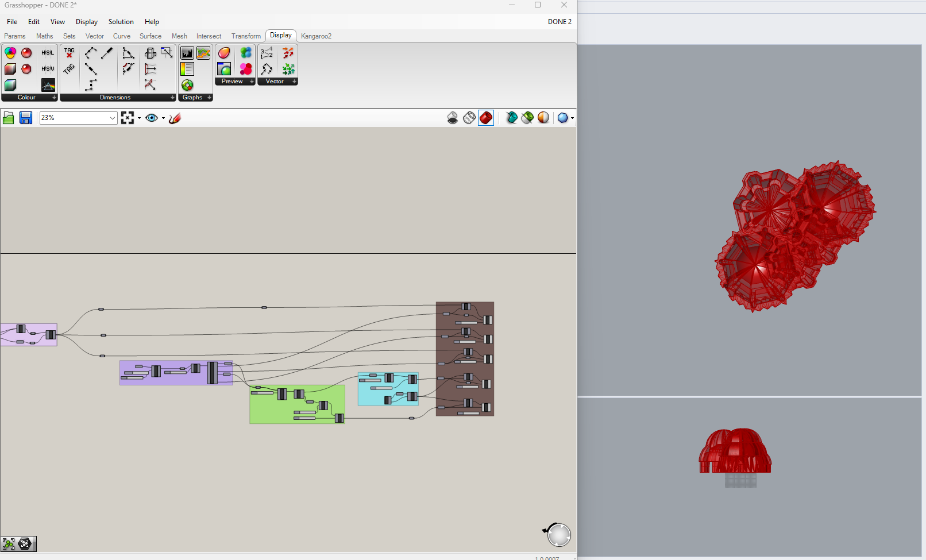This screenshot has width=926, height=560.
Task: Open the Solution menu
Action: [121, 22]
